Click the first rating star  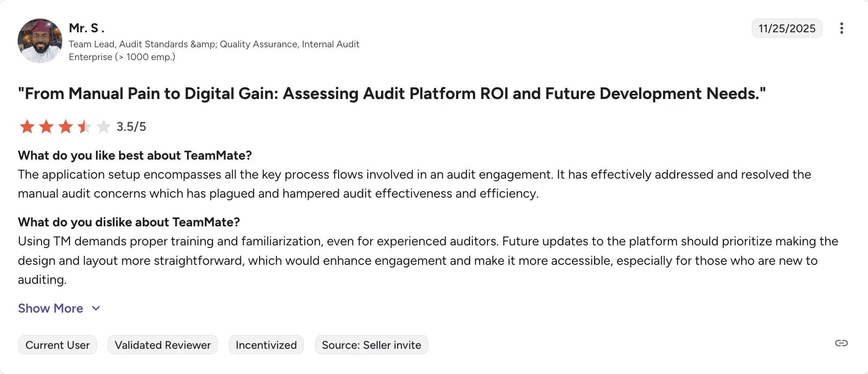pos(27,126)
